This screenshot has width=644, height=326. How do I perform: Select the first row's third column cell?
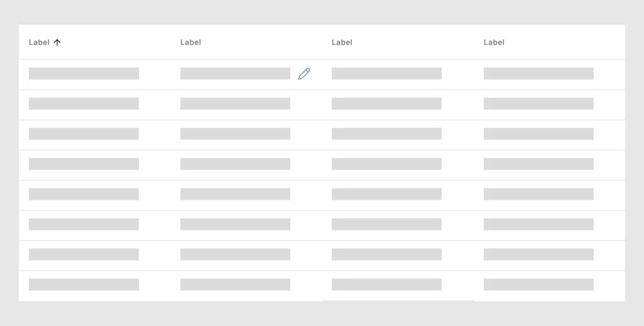[x=386, y=73]
